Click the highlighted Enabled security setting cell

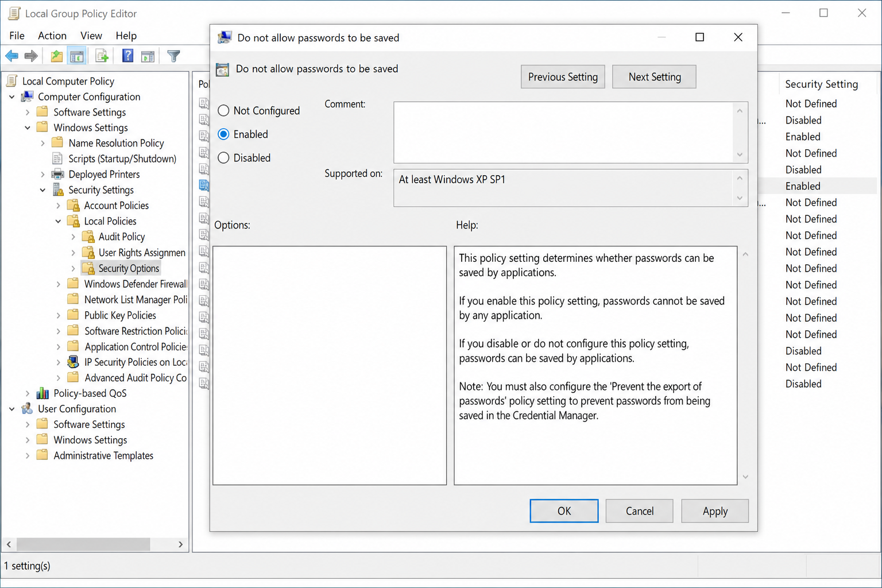803,186
